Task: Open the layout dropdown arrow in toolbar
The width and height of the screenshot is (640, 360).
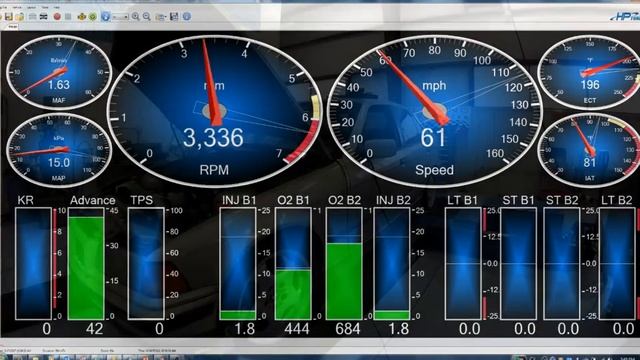Action: tap(166, 17)
